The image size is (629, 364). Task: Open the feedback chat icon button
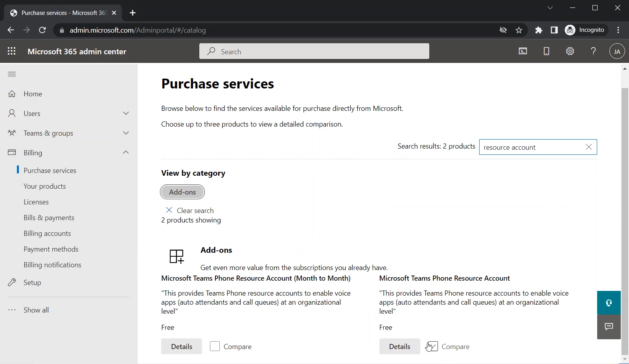[609, 327]
